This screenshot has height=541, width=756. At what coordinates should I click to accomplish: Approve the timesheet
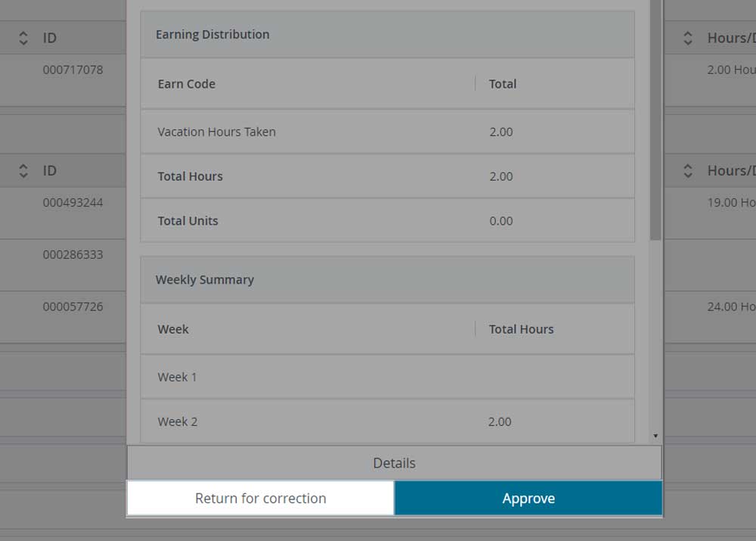coord(528,498)
